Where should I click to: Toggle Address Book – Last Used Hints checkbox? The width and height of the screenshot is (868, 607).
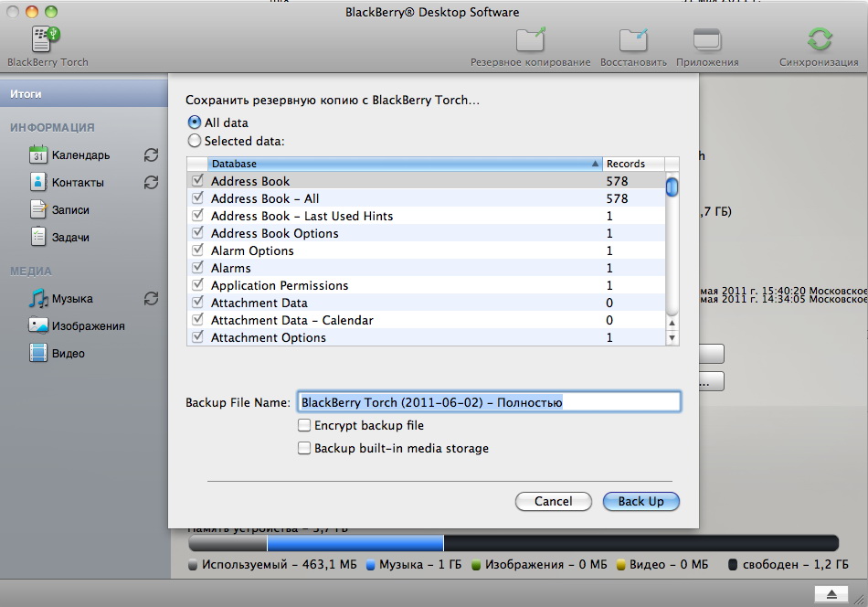(197, 216)
